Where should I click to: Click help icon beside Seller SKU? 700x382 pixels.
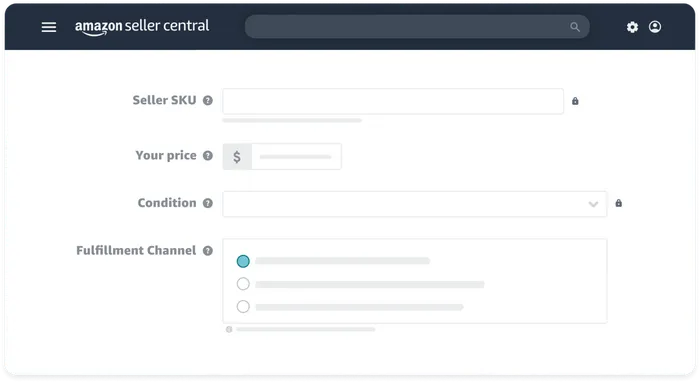(x=208, y=100)
